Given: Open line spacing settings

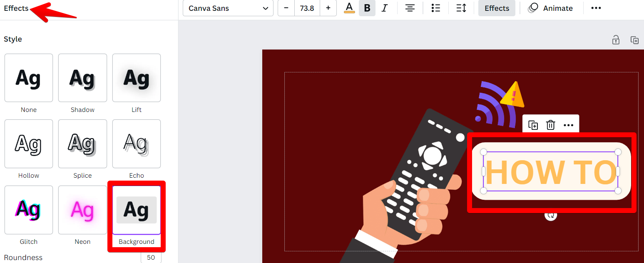Looking at the screenshot, I should pyautogui.click(x=461, y=8).
